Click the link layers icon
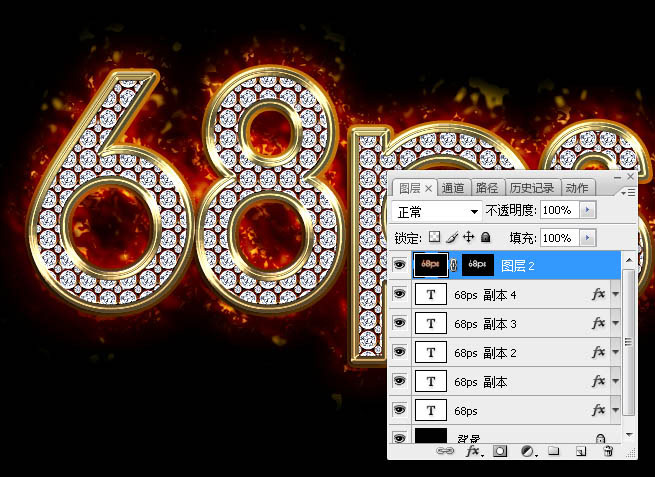This screenshot has height=477, width=655. pyautogui.click(x=445, y=452)
